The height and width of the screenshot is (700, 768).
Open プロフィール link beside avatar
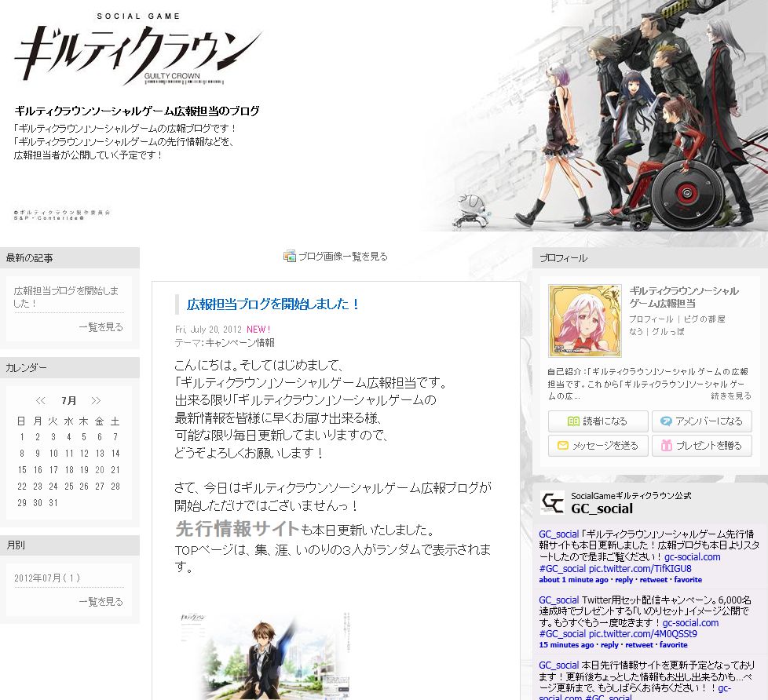click(x=652, y=319)
